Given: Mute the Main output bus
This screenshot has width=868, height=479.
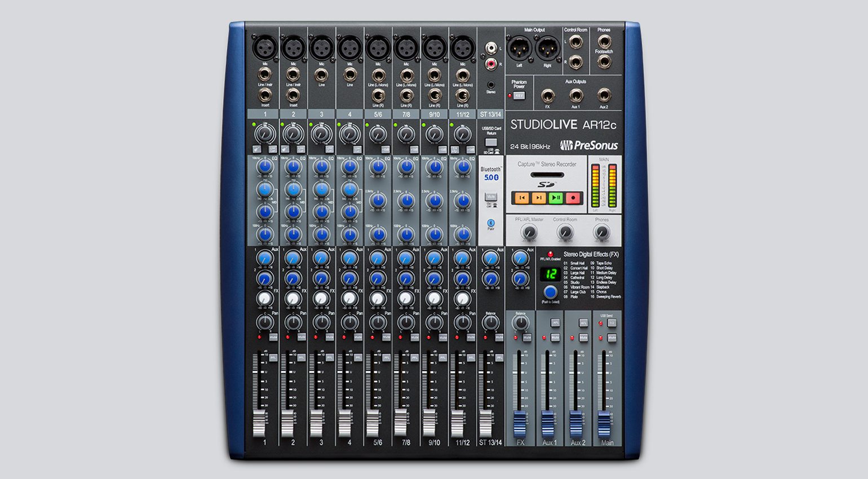Looking at the screenshot, I should (612, 338).
